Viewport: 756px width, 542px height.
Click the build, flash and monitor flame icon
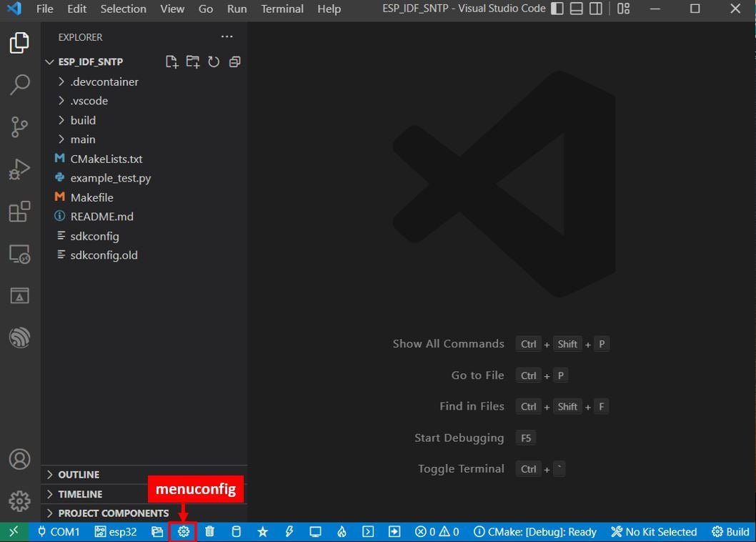tap(342, 532)
